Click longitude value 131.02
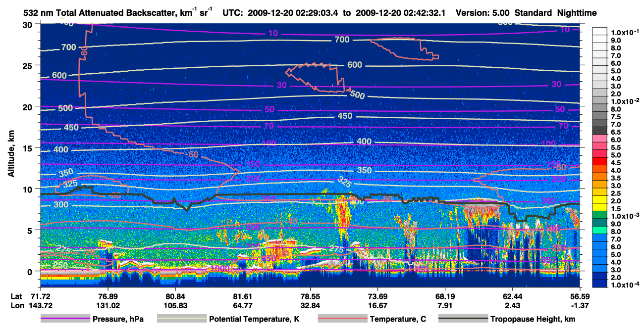The height and width of the screenshot is (330, 644). click(x=108, y=305)
